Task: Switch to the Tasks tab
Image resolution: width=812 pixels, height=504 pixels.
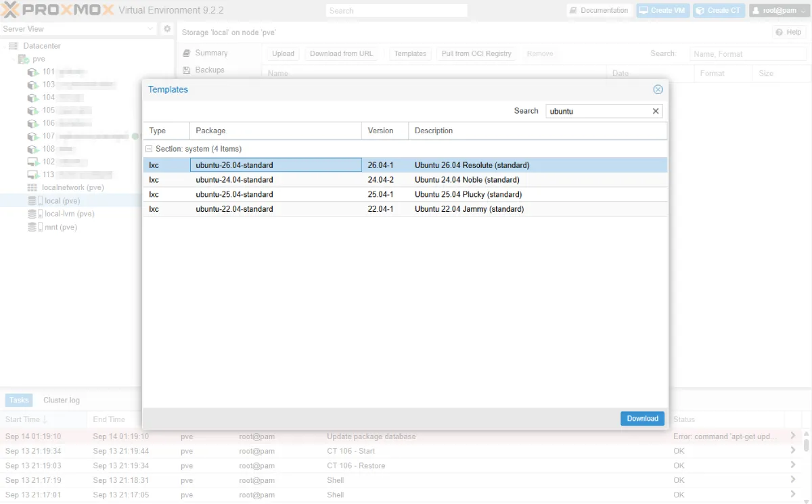Action: (19, 400)
